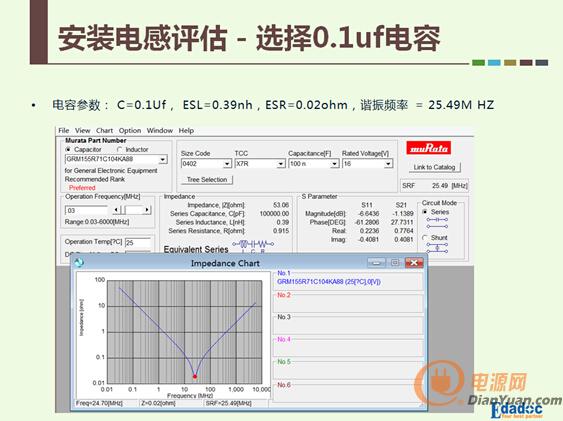Image resolution: width=563 pixels, height=421 pixels.
Task: Click the Range 0.03-6000[MHz] label
Action: point(97,222)
